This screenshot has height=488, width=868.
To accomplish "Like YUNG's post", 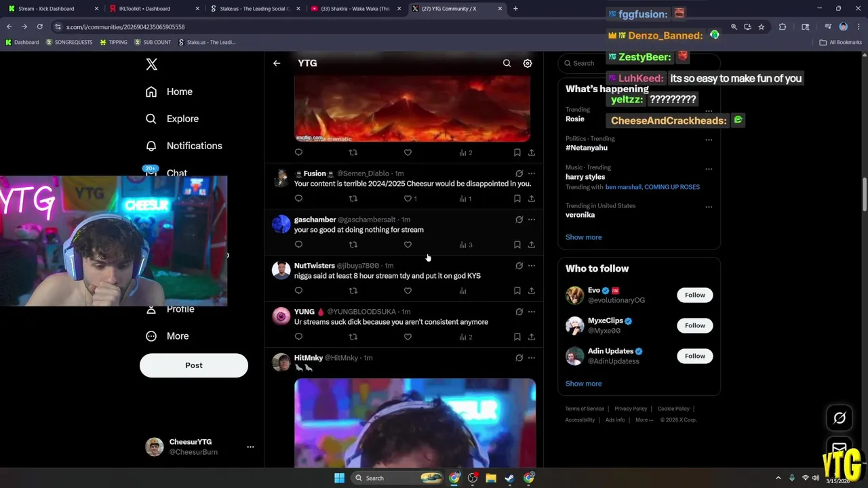I will tap(408, 337).
